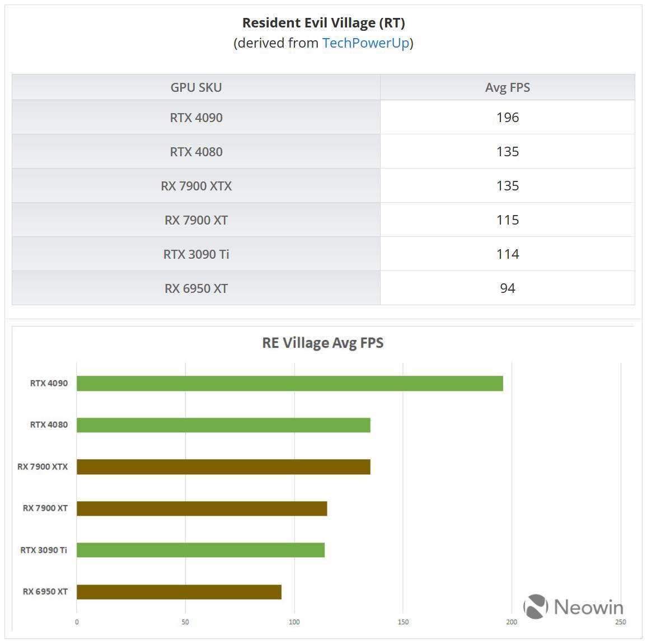Select the RX 7900 XTX brown chart bar
Viewport: 647px width, 644px height.
(223, 467)
